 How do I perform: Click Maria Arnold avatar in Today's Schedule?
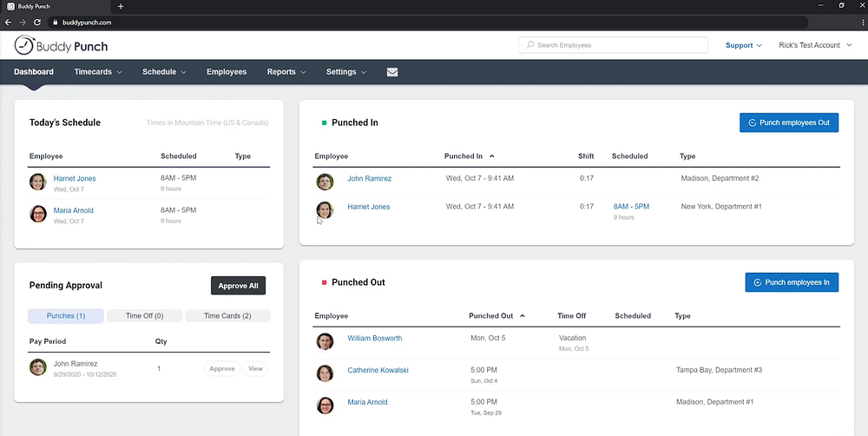(x=38, y=214)
